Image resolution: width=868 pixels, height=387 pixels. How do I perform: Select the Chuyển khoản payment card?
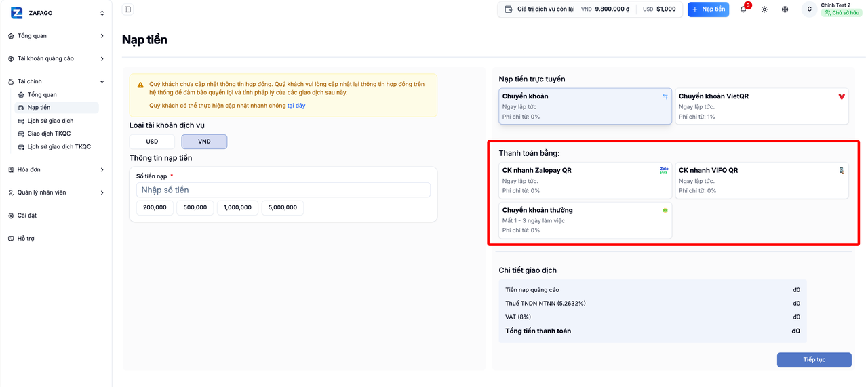[x=585, y=106]
